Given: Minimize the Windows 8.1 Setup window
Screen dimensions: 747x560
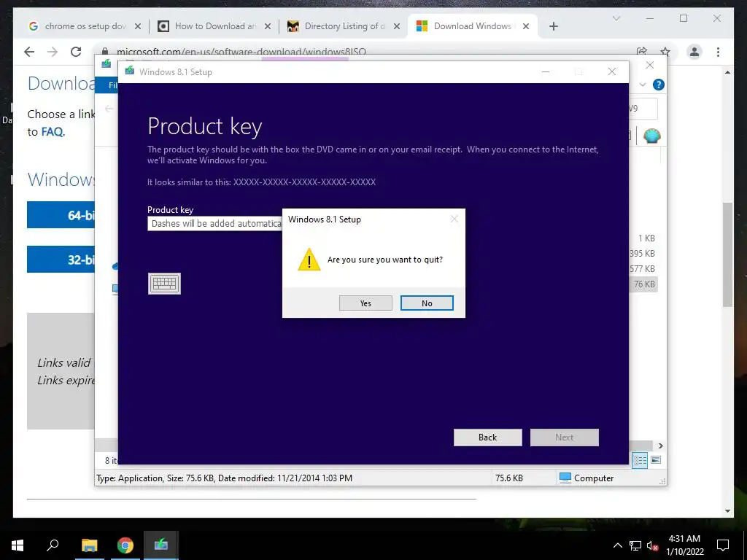Looking at the screenshot, I should 546,72.
